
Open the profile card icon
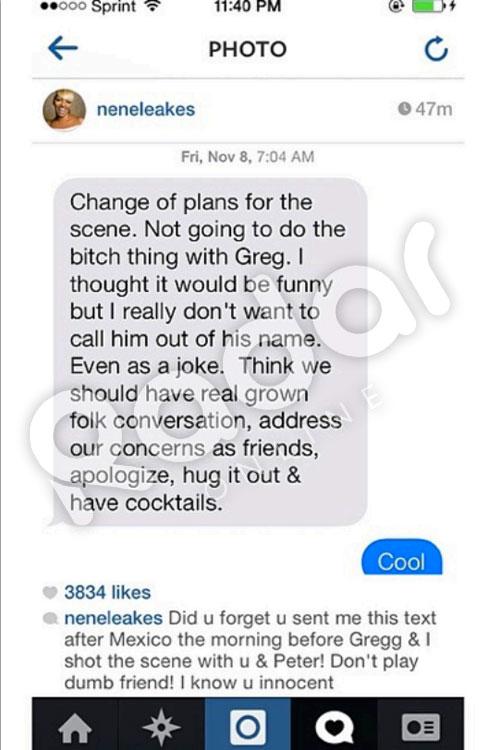click(x=420, y=727)
